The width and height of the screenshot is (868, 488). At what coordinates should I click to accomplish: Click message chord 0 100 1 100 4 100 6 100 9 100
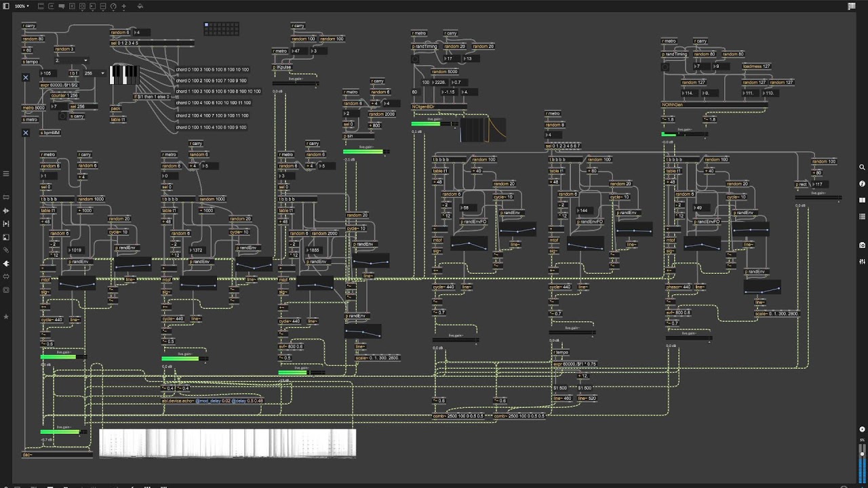tap(211, 126)
